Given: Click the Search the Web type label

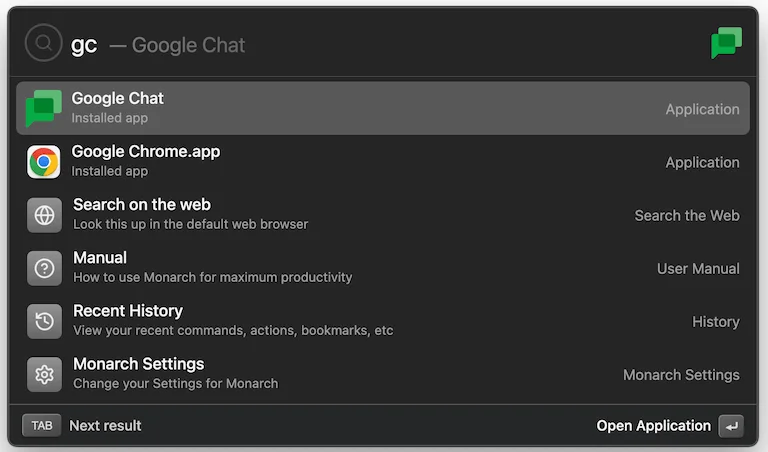Looking at the screenshot, I should coord(687,215).
